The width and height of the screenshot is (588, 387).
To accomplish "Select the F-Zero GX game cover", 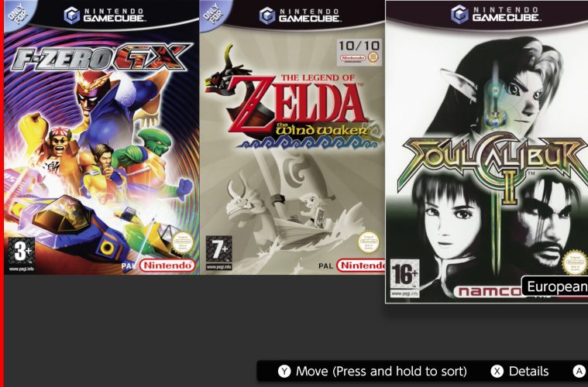I will pyautogui.click(x=101, y=138).
